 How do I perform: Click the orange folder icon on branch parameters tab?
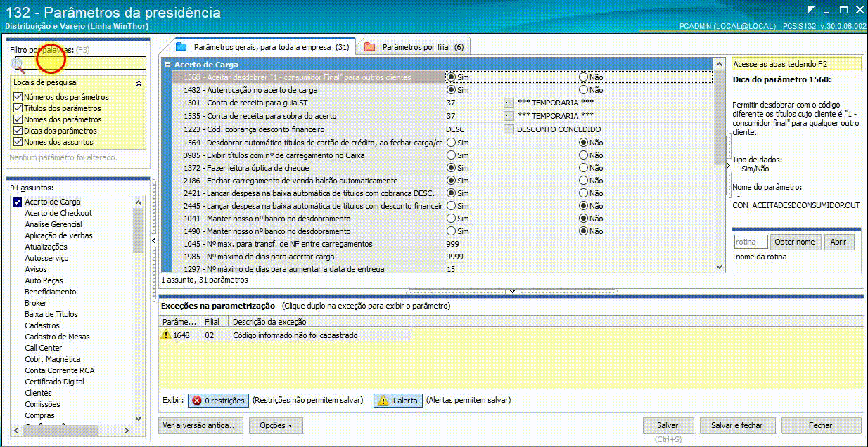(x=369, y=47)
